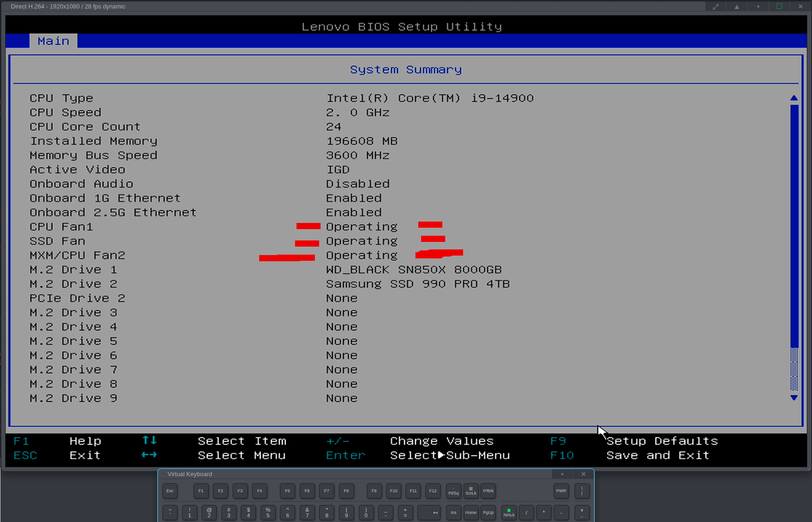Image resolution: width=812 pixels, height=522 pixels.
Task: Click the scroll down arrow in System Summary
Action: [x=794, y=398]
